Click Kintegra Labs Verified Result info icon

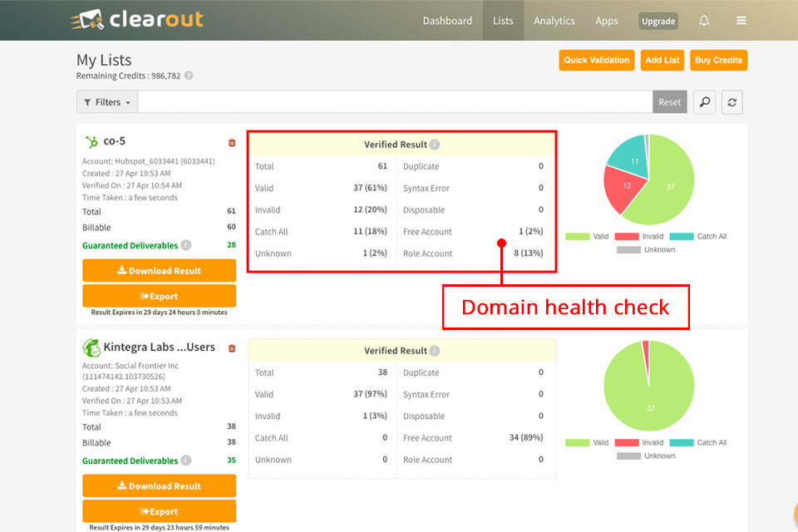coord(434,351)
